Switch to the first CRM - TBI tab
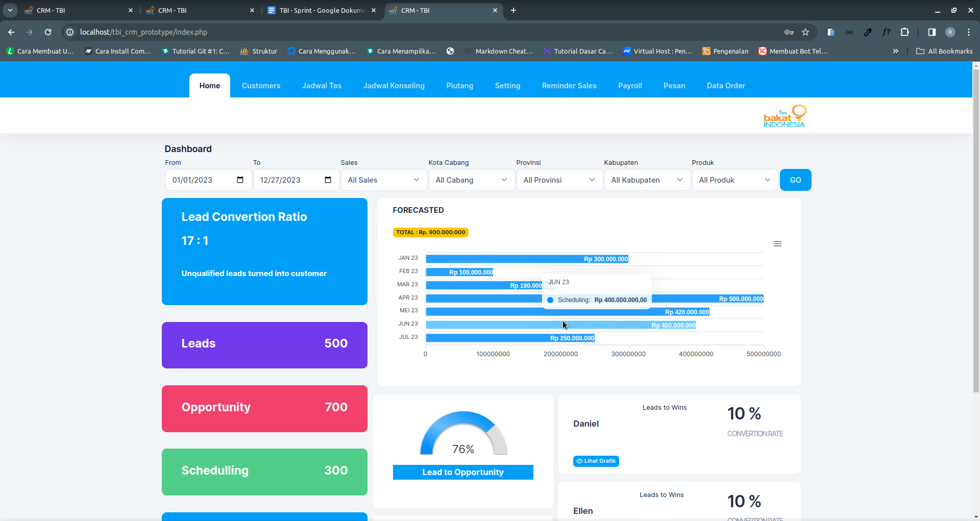Screen dimensions: 980x521 (78, 10)
